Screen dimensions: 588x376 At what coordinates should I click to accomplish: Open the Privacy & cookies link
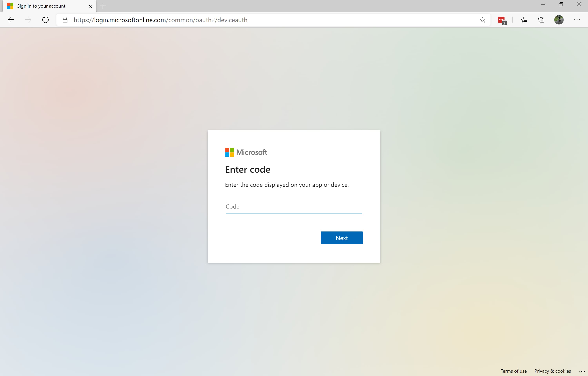[x=553, y=371]
